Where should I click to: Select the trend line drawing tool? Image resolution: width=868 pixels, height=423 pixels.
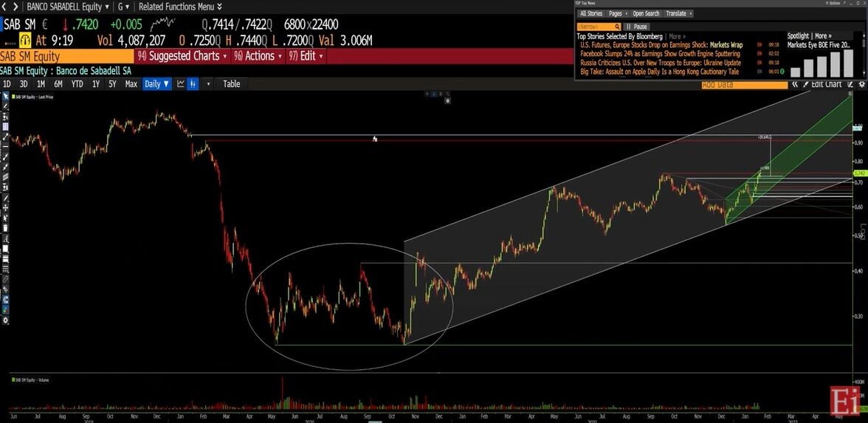click(6, 136)
